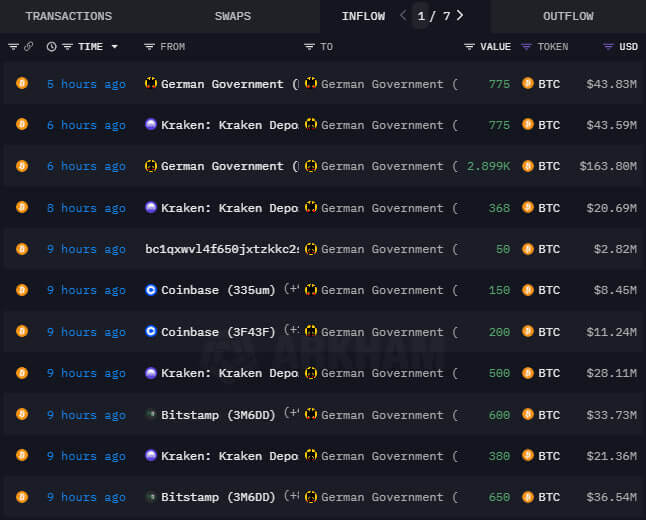The image size is (646, 520).
Task: Click the TO column header
Action: click(x=326, y=47)
